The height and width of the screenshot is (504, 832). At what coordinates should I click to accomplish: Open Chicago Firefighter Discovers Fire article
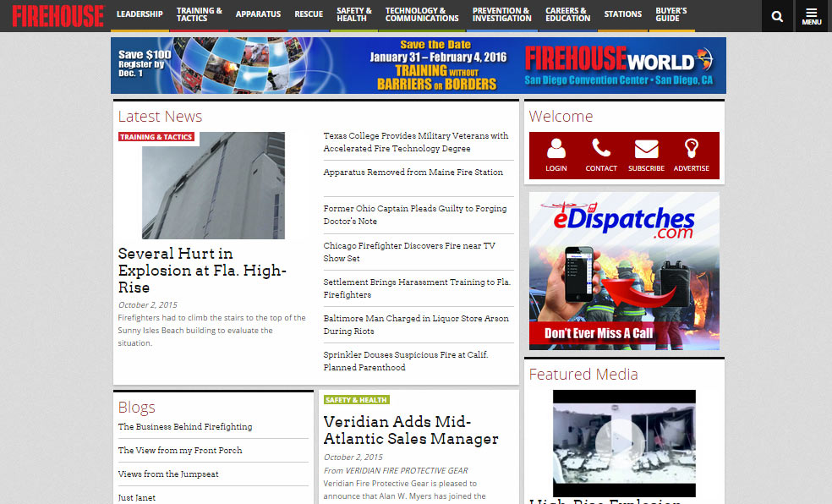[409, 252]
